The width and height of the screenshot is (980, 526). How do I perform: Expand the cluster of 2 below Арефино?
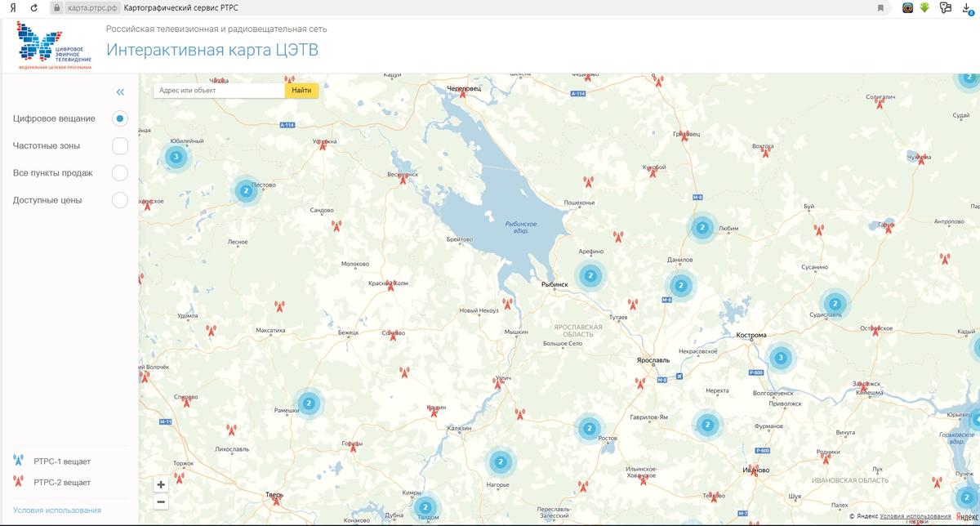point(590,276)
